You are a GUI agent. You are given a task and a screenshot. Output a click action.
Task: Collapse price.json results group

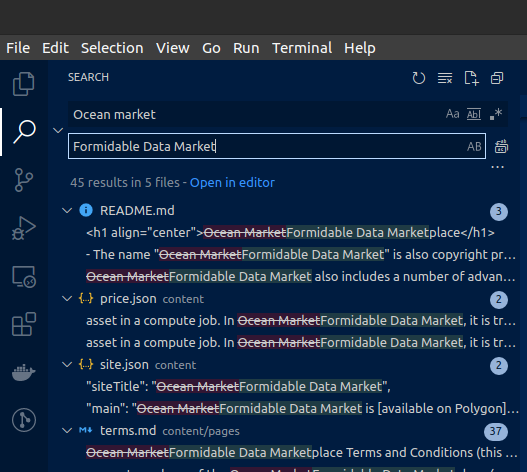pyautogui.click(x=67, y=299)
